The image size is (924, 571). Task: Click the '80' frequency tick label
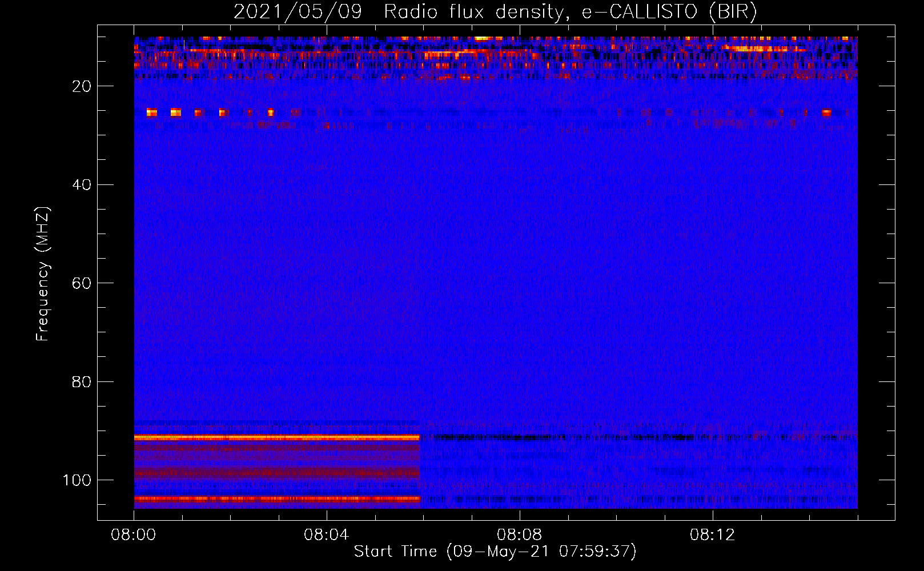click(82, 381)
